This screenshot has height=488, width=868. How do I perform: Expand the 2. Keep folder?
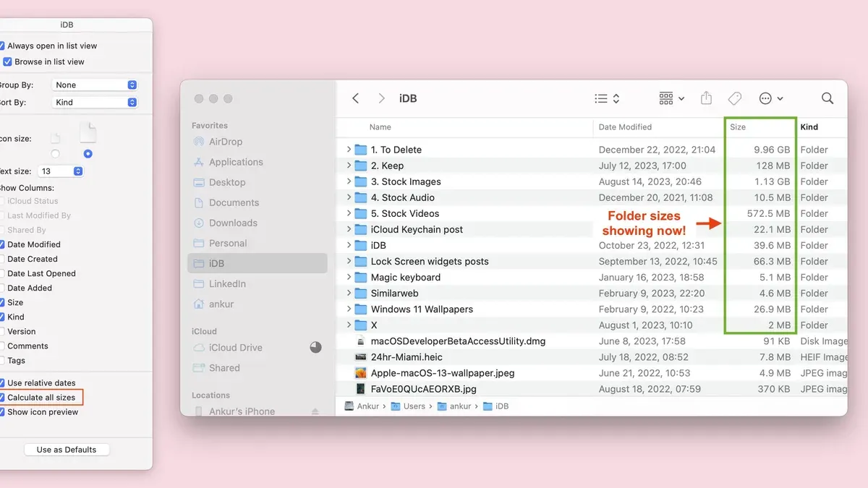349,166
